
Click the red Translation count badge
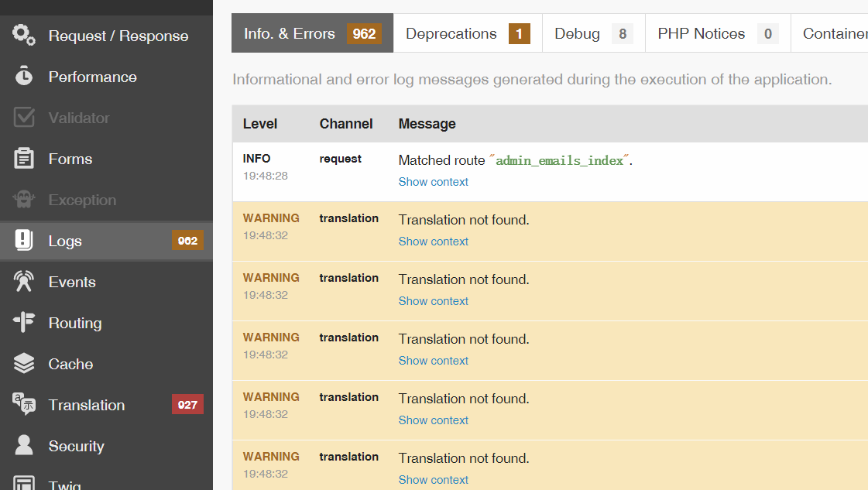click(x=187, y=405)
